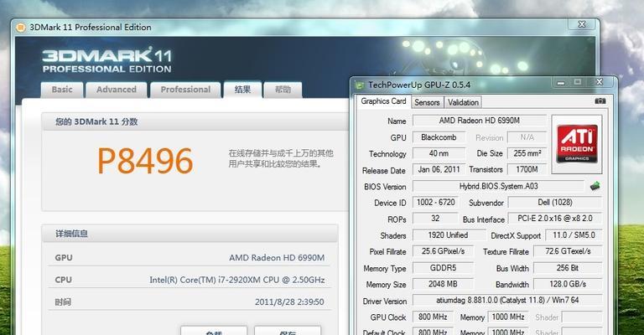This screenshot has height=335, width=644.
Task: Click the 详细信息 section header
Action: 71,234
